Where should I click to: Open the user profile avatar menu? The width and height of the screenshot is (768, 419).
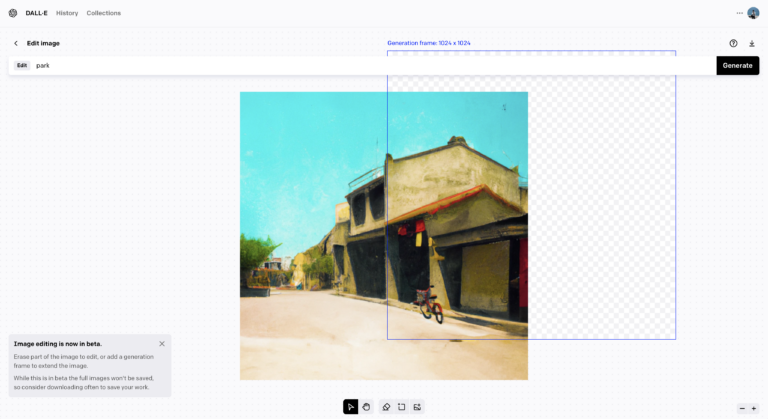[x=753, y=13]
